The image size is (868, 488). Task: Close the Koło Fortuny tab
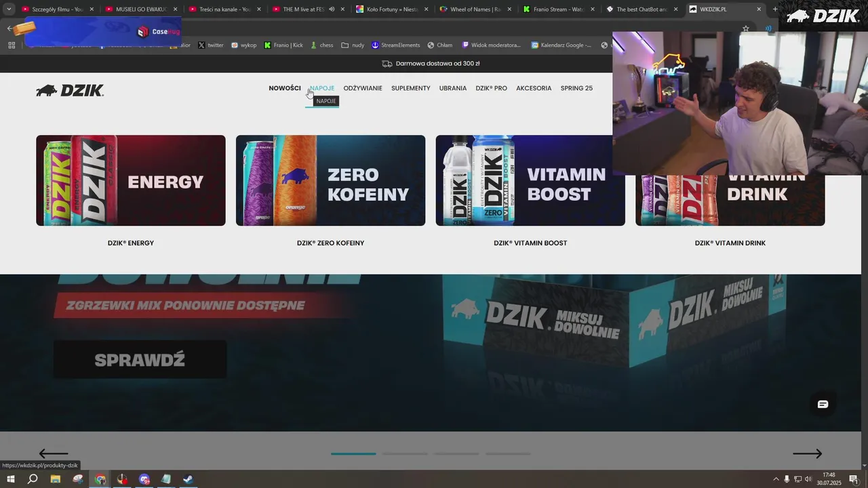tap(427, 9)
